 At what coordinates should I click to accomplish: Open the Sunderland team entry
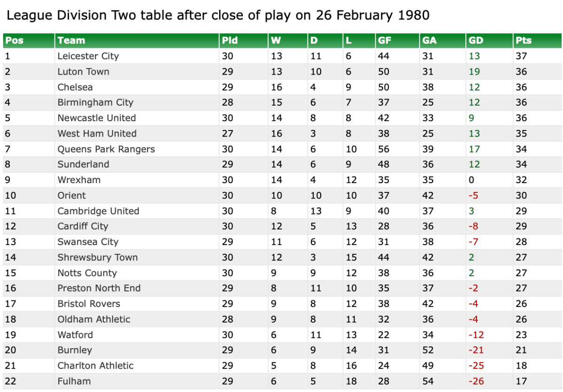tap(83, 165)
